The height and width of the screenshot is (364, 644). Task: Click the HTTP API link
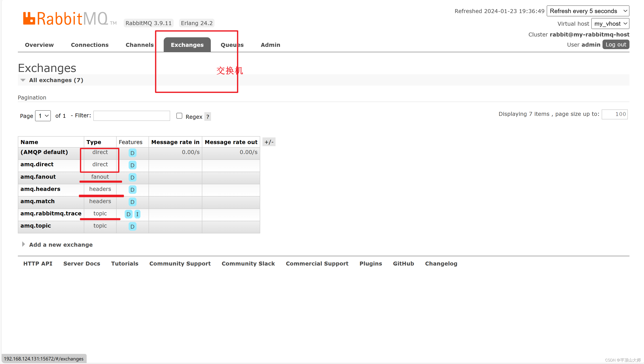click(x=38, y=263)
